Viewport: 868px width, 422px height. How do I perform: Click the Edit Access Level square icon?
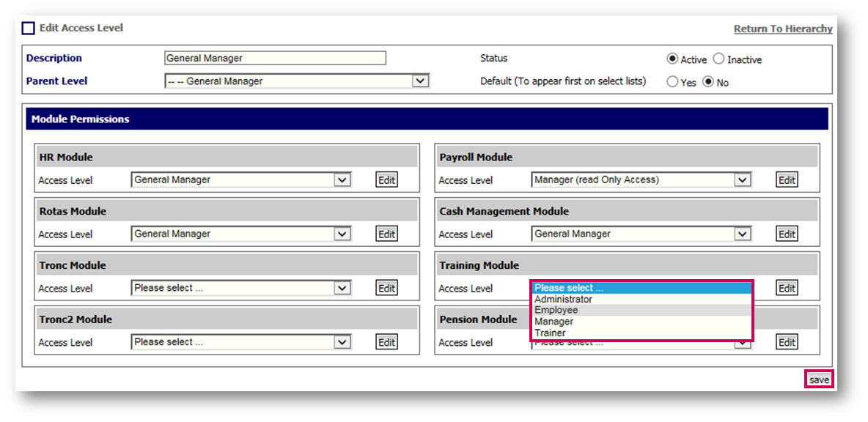(29, 29)
